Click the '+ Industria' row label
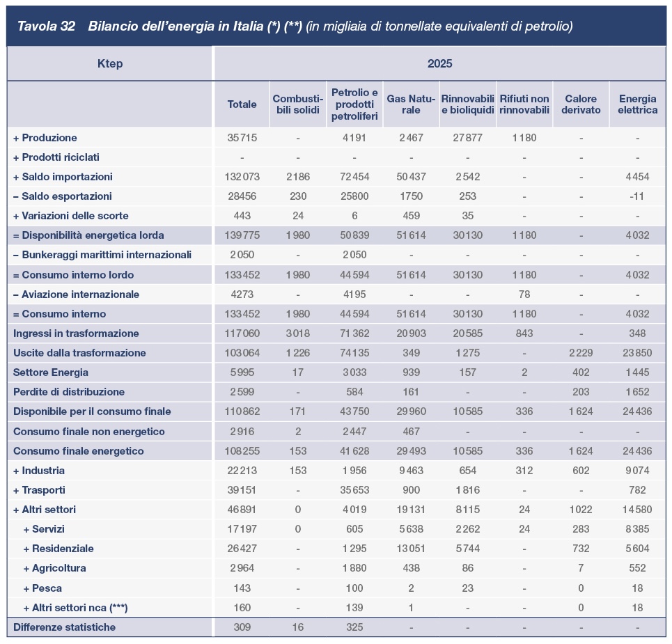672x644 pixels. pyautogui.click(x=38, y=471)
